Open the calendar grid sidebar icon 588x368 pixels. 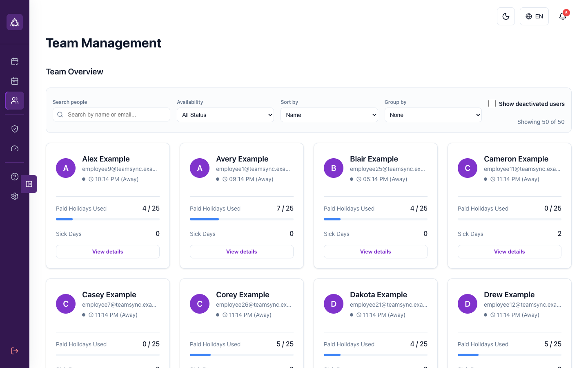[x=15, y=81]
